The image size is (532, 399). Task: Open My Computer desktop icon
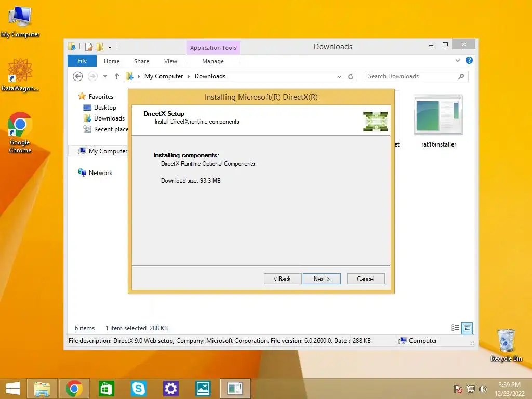[20, 21]
